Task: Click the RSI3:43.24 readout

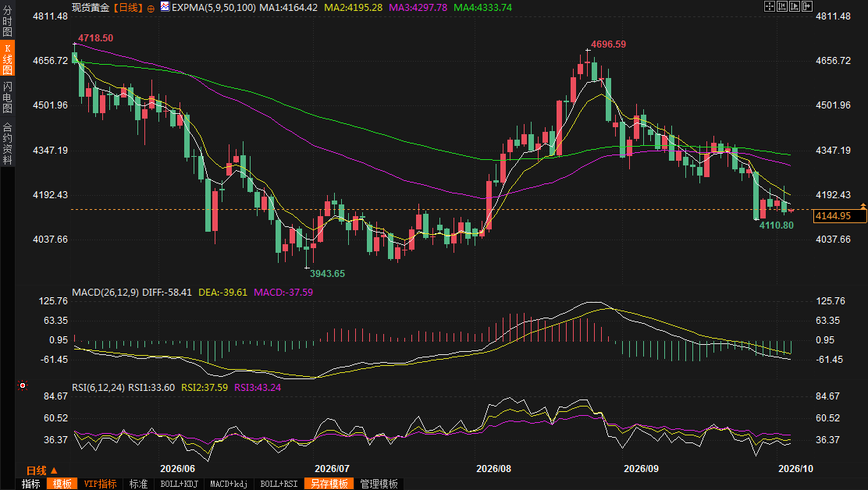Action: 258,387
